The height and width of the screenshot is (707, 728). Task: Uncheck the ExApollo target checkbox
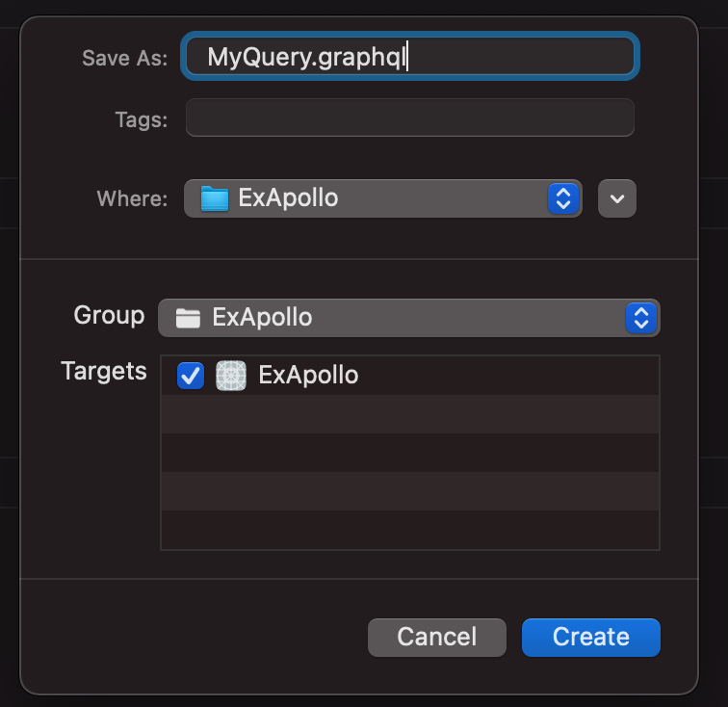click(x=191, y=376)
